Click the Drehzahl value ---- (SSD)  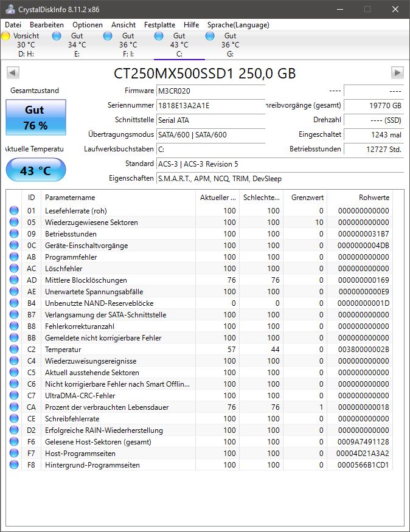[374, 120]
